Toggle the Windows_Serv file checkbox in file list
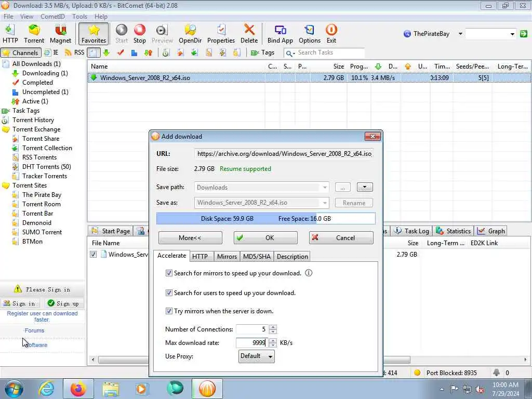 [93, 254]
